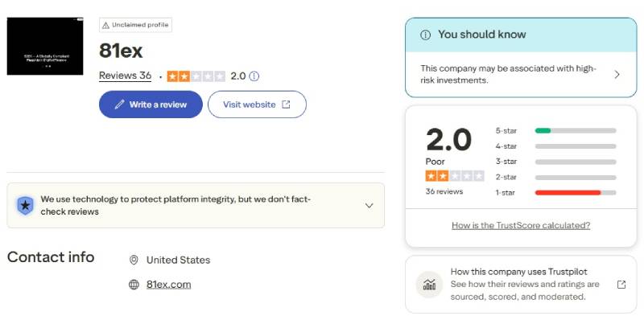Click the 1-star label
The width and height of the screenshot is (644, 324).
pyautogui.click(x=506, y=192)
